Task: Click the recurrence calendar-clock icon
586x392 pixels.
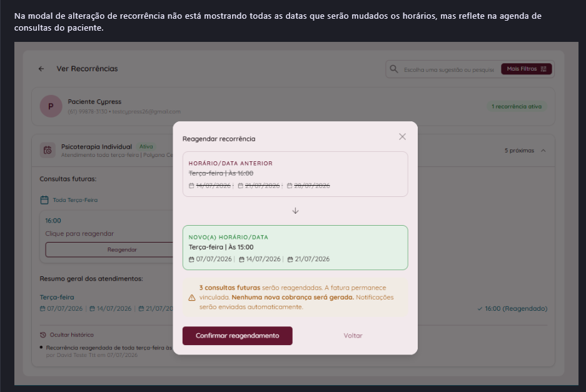Action: [48, 150]
